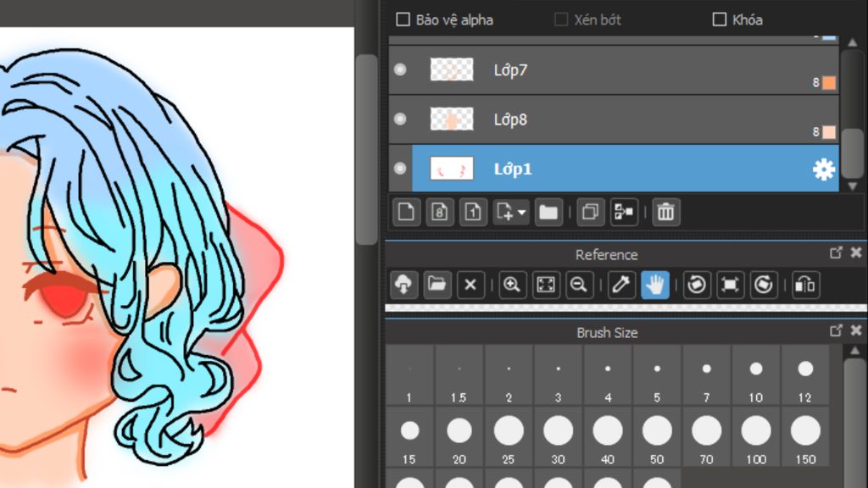
Task: Tick the Xén bớt checkbox
Action: point(561,19)
